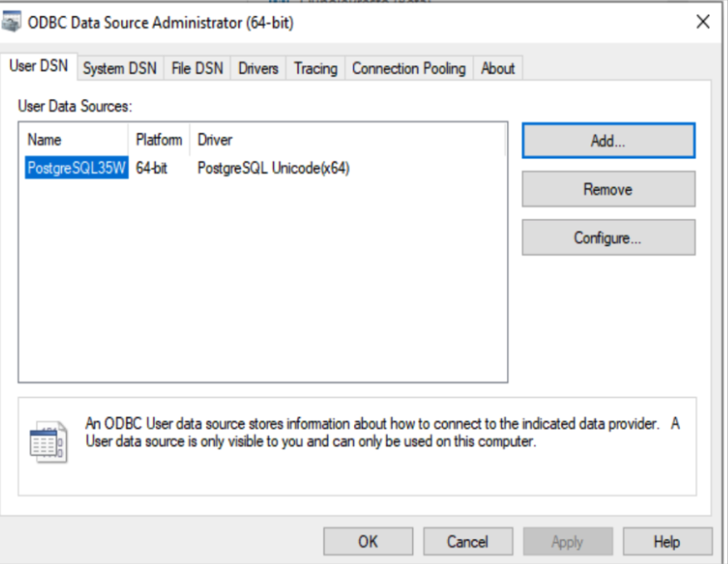Click the Platform column header
Image resolution: width=728 pixels, height=564 pixels.
point(159,139)
